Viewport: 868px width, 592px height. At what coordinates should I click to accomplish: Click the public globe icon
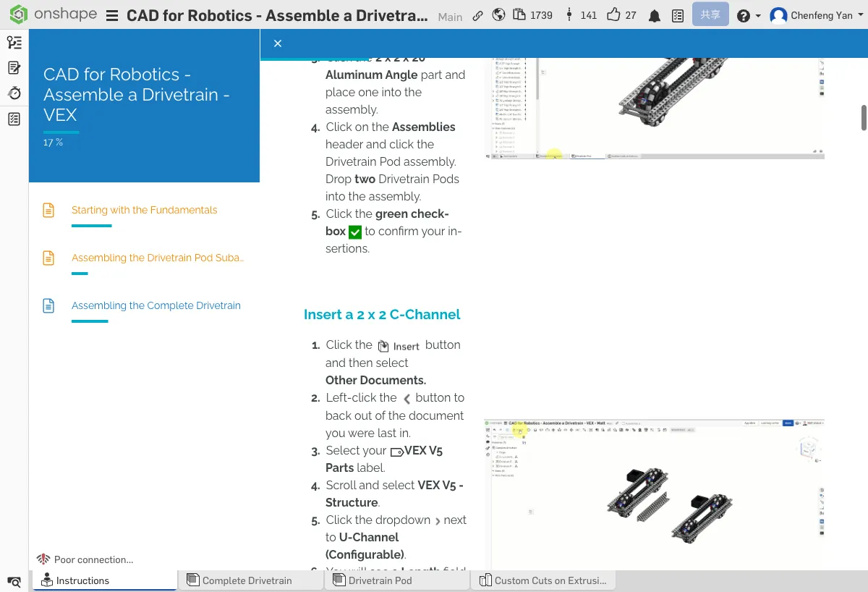(x=498, y=15)
